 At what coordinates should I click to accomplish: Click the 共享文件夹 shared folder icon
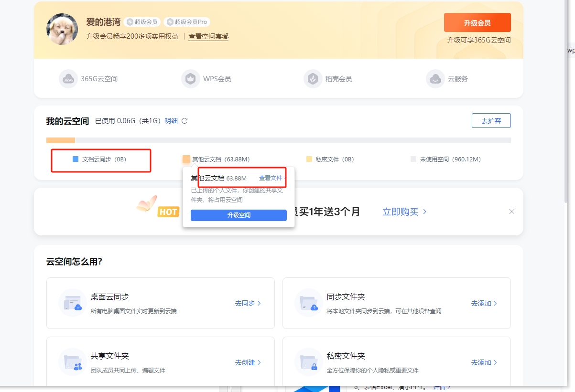72,362
